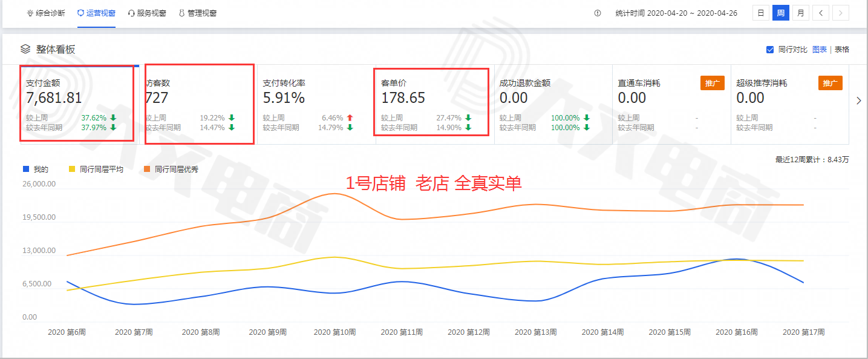The image size is (868, 359).
Task: Toggle the 同行对比 checkbox
Action: click(x=770, y=50)
